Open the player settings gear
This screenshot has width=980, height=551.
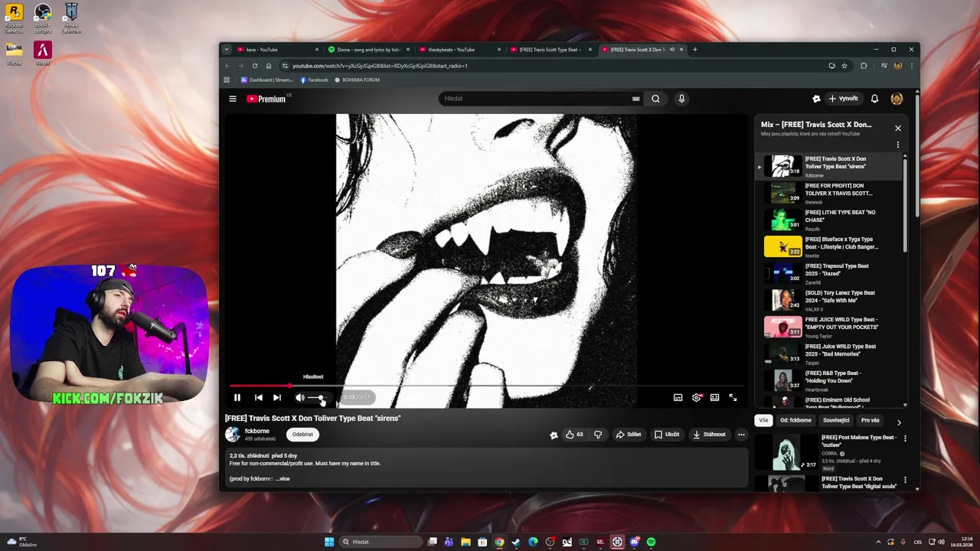[696, 397]
